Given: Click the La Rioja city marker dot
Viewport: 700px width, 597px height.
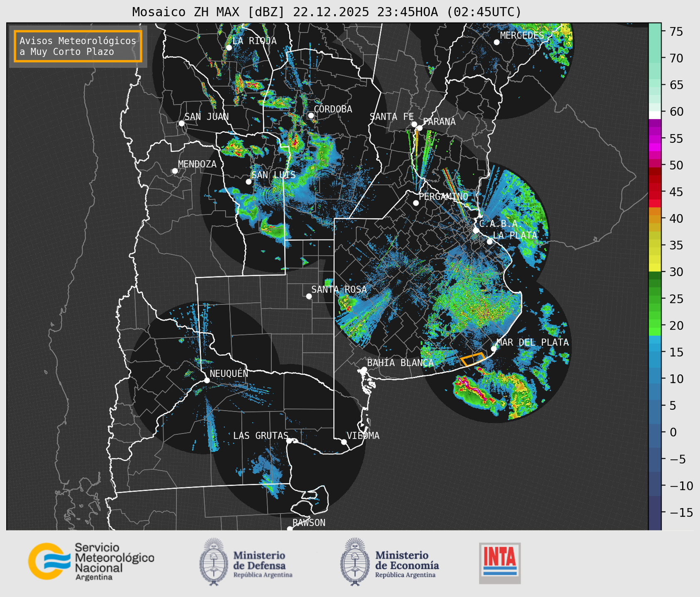Looking at the screenshot, I should (229, 48).
